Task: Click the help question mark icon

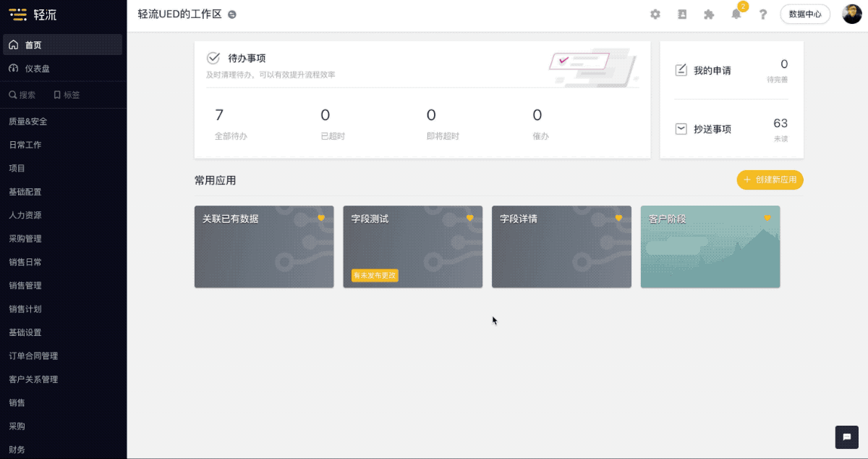Action: (762, 14)
